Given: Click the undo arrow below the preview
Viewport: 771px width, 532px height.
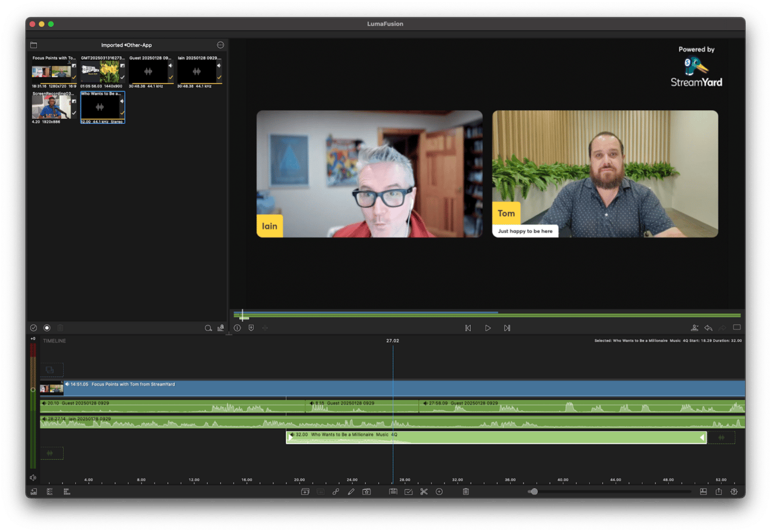Looking at the screenshot, I should (708, 328).
